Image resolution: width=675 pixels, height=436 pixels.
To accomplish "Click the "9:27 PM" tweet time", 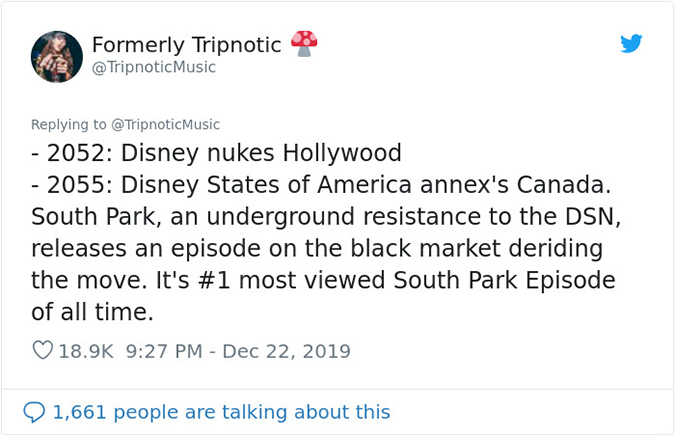I will pyautogui.click(x=163, y=351).
